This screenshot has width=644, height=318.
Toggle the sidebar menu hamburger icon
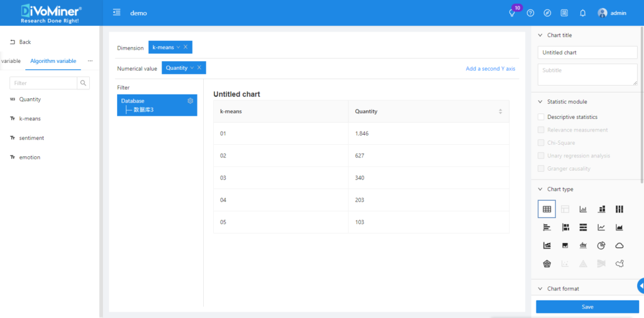click(116, 13)
